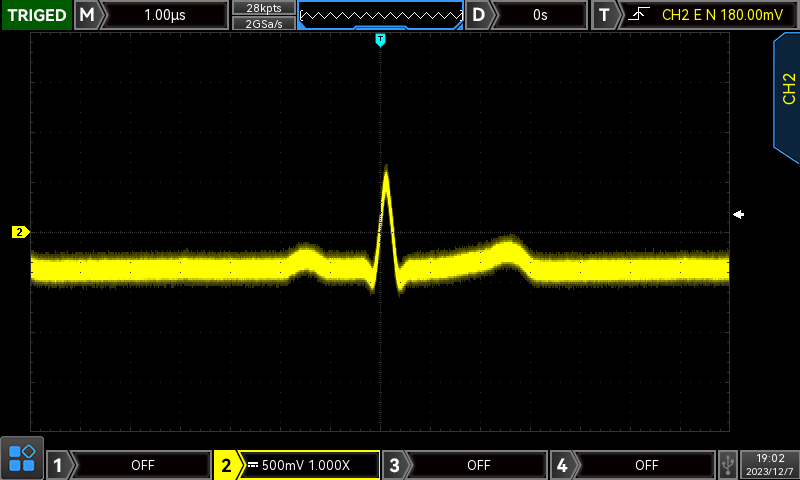Open the main menu grid icon
Viewport: 800px width, 480px height.
22,458
